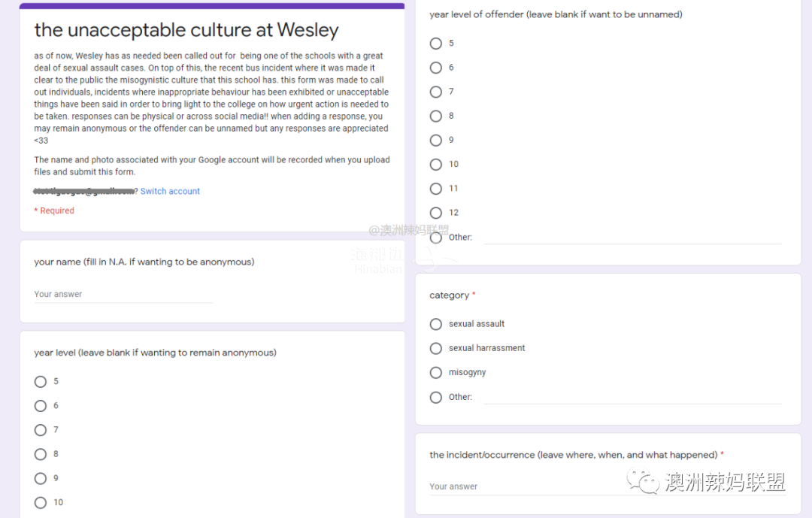Click the 'your name' answer field
The width and height of the screenshot is (812, 518).
pos(123,295)
